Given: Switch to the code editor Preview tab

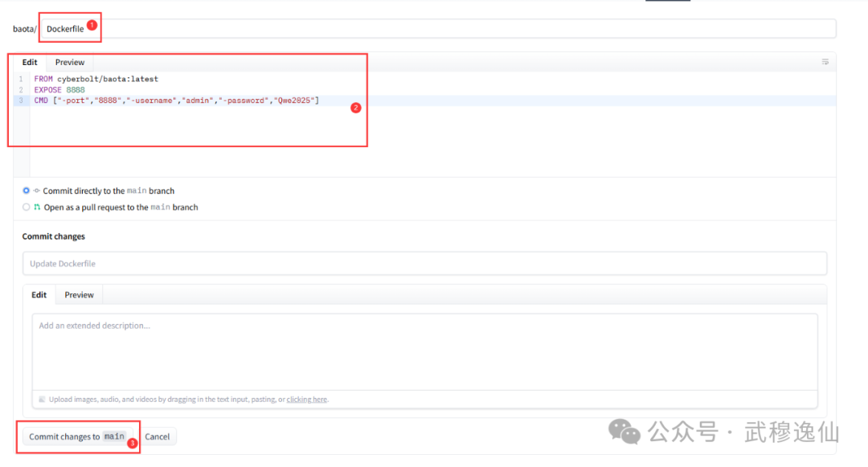Looking at the screenshot, I should (70, 62).
